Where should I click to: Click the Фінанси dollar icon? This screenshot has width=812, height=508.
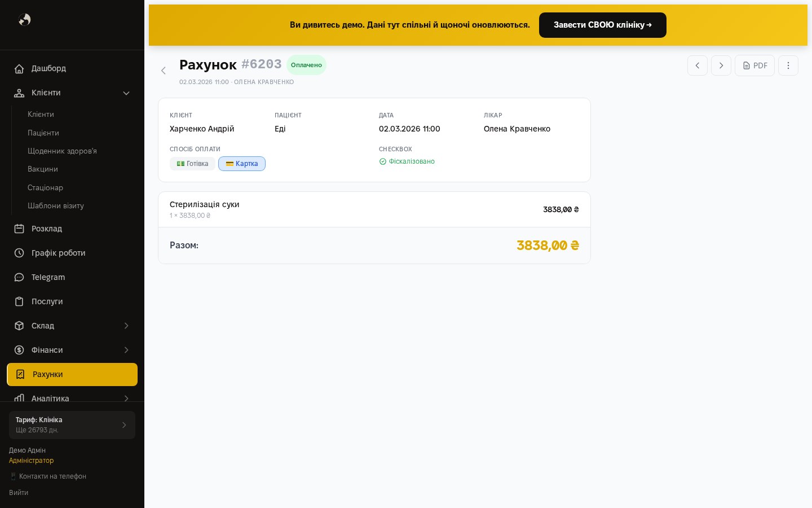(19, 350)
